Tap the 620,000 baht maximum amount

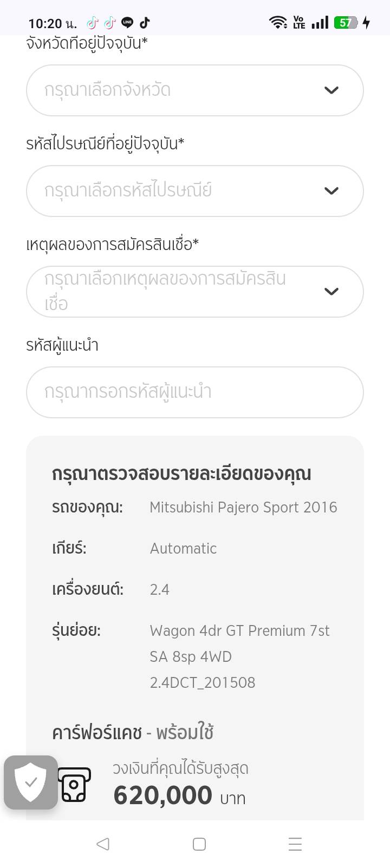coord(162,795)
